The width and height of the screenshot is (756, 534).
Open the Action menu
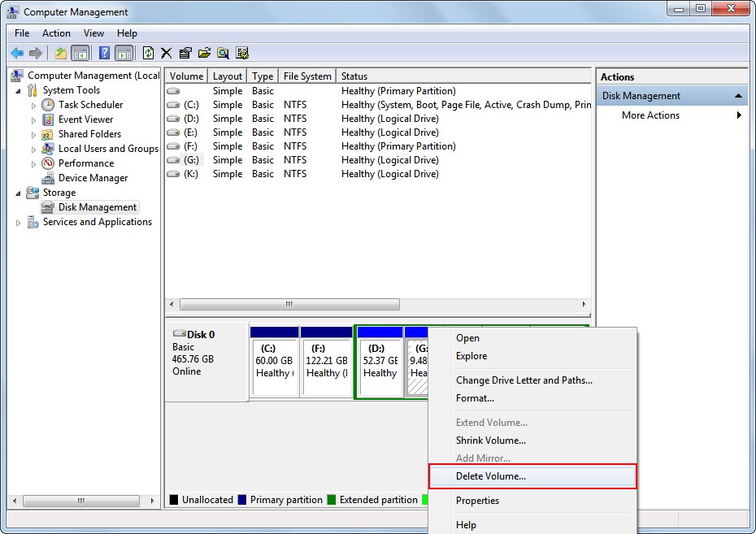(56, 33)
